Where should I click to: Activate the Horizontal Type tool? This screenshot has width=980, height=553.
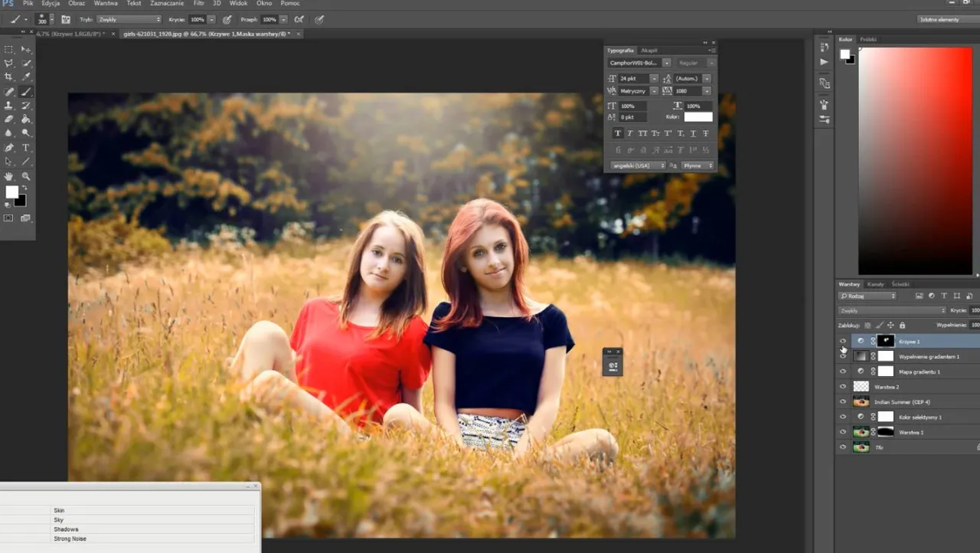coord(26,147)
